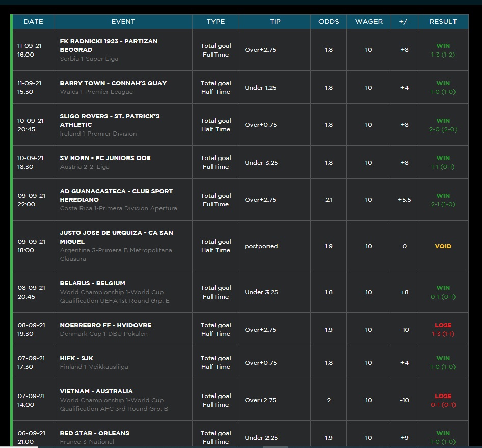Click the -10 value for Noerrebro FF row
This screenshot has width=482, height=448.
coord(405,330)
